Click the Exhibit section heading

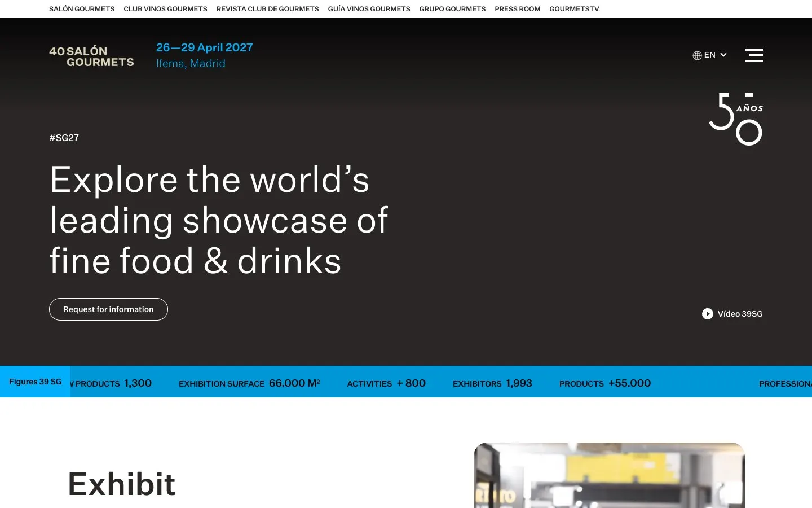click(121, 484)
